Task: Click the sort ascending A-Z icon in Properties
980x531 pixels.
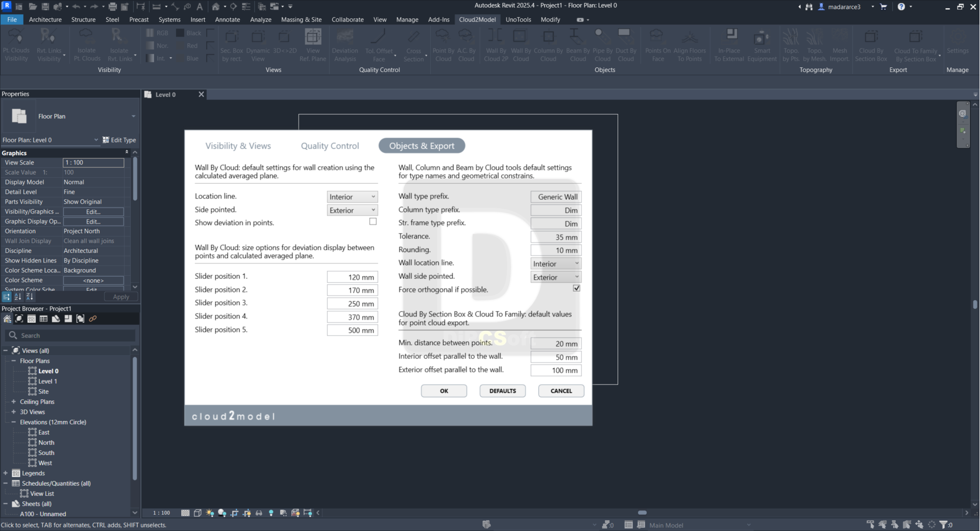Action: [18, 297]
